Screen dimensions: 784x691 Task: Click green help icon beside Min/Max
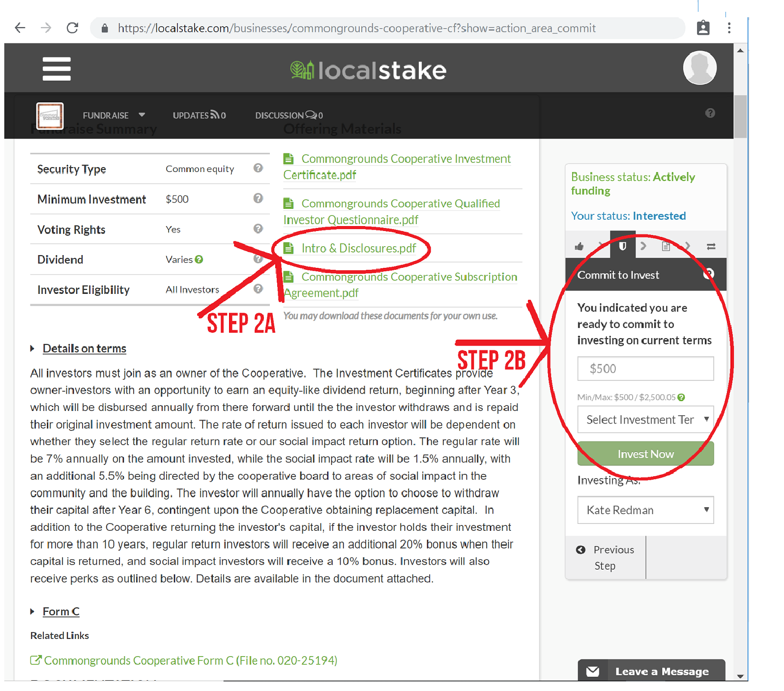[681, 397]
